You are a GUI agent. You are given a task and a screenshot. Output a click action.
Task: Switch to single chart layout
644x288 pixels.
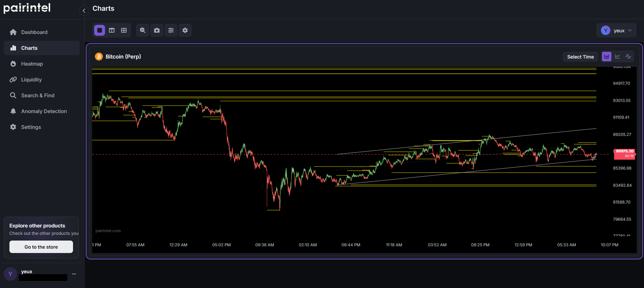[100, 30]
